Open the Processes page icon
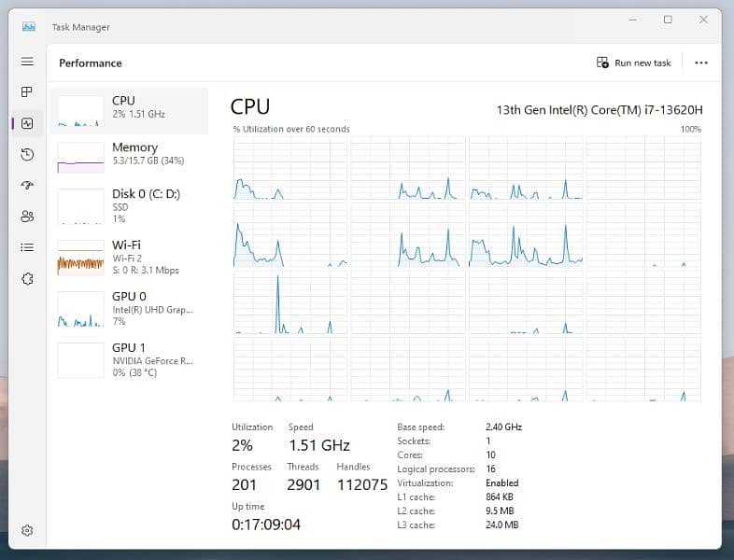 coord(27,92)
